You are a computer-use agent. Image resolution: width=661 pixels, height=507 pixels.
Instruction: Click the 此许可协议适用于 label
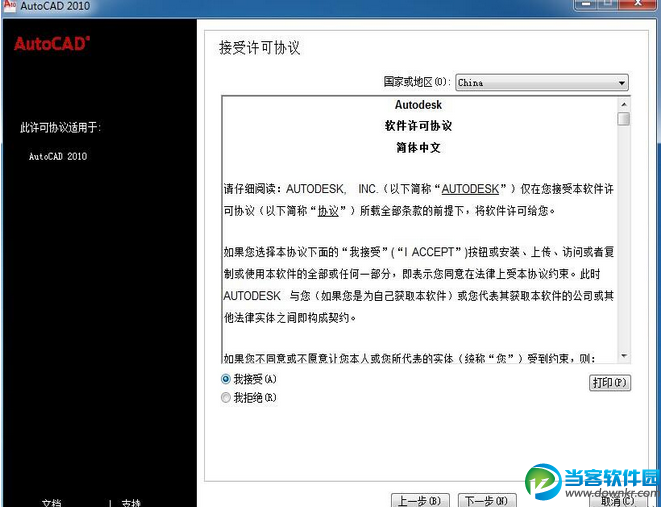tap(60, 127)
